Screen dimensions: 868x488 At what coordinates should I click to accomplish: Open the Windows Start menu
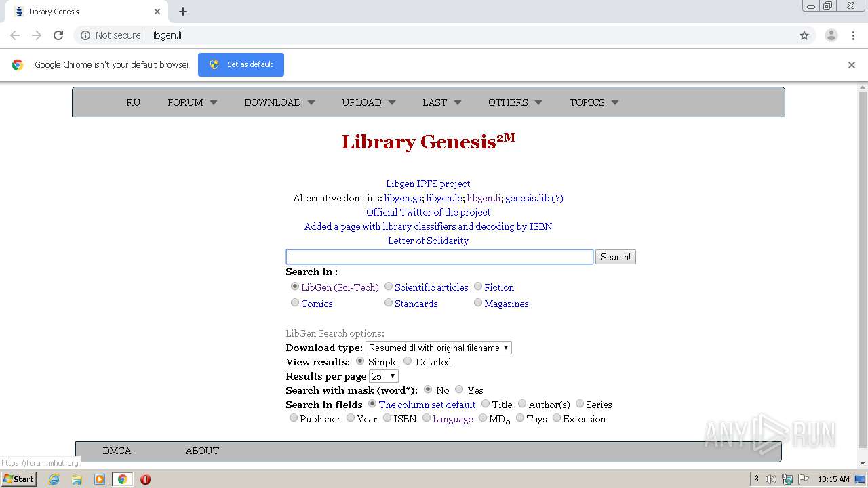pos(18,479)
